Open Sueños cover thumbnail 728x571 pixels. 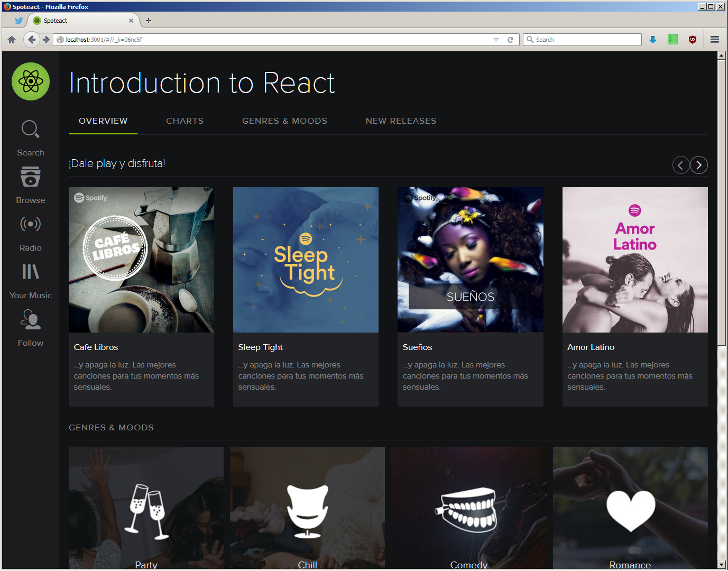tap(471, 260)
